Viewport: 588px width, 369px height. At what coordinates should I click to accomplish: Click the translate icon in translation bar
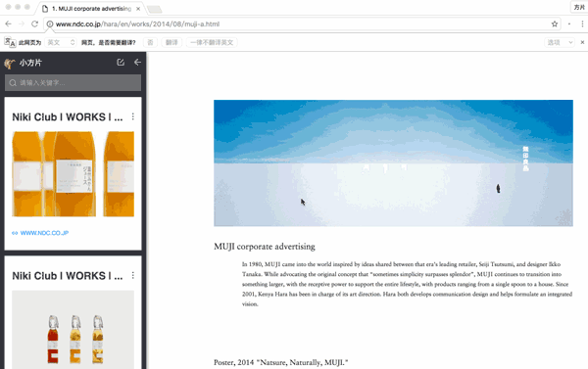click(10, 42)
